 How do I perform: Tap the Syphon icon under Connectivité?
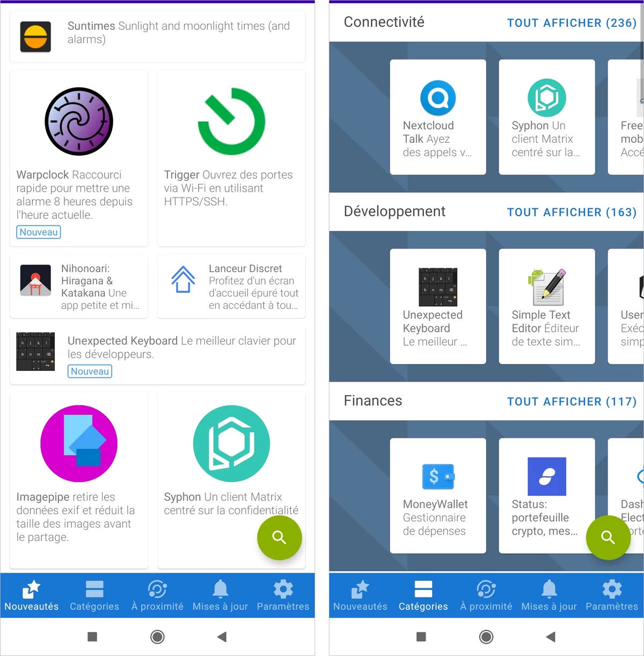click(x=547, y=98)
